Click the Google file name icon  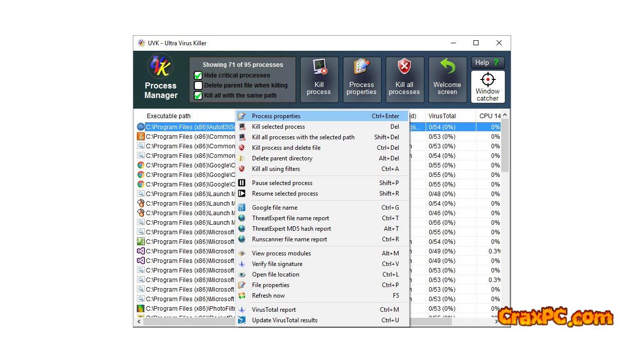[x=242, y=208]
